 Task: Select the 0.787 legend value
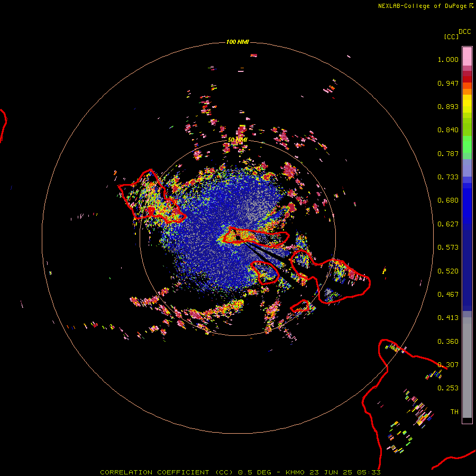[x=448, y=153]
